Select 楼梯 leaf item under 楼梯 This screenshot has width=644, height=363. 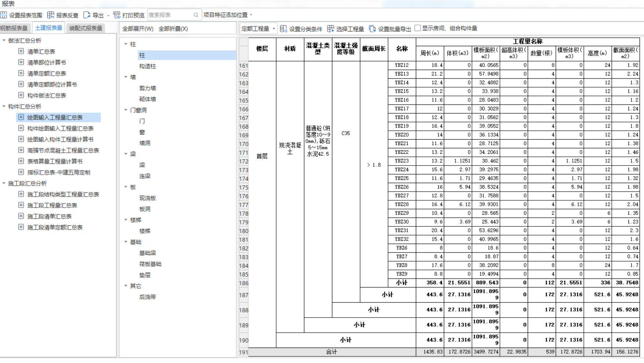pos(145,231)
